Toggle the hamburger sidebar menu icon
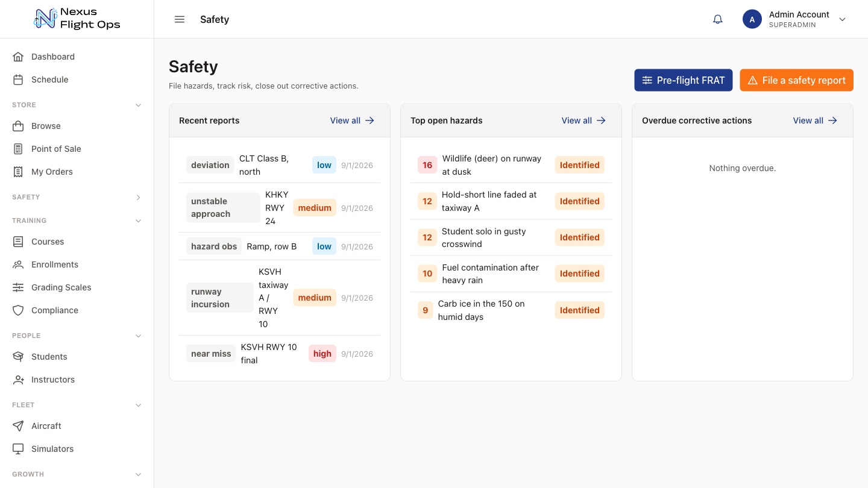Viewport: 868px width, 488px height. point(180,19)
